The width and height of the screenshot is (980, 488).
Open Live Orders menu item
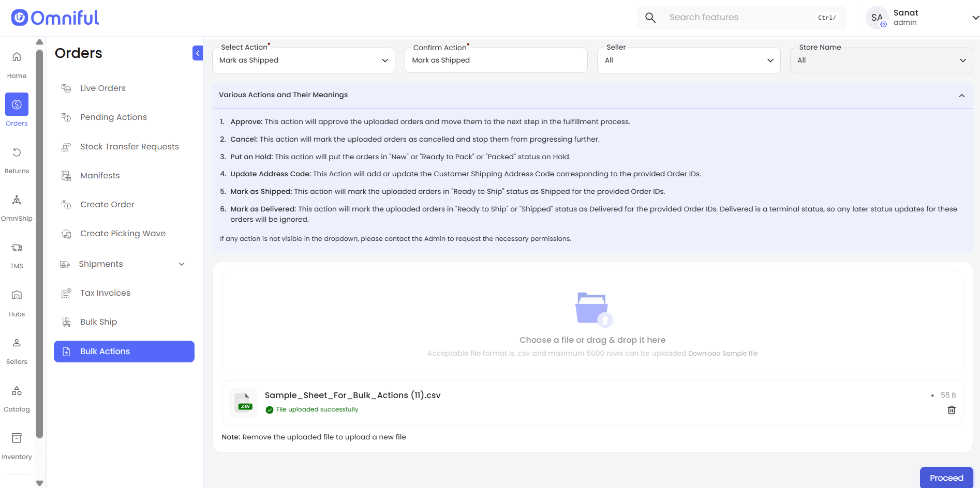tap(103, 88)
